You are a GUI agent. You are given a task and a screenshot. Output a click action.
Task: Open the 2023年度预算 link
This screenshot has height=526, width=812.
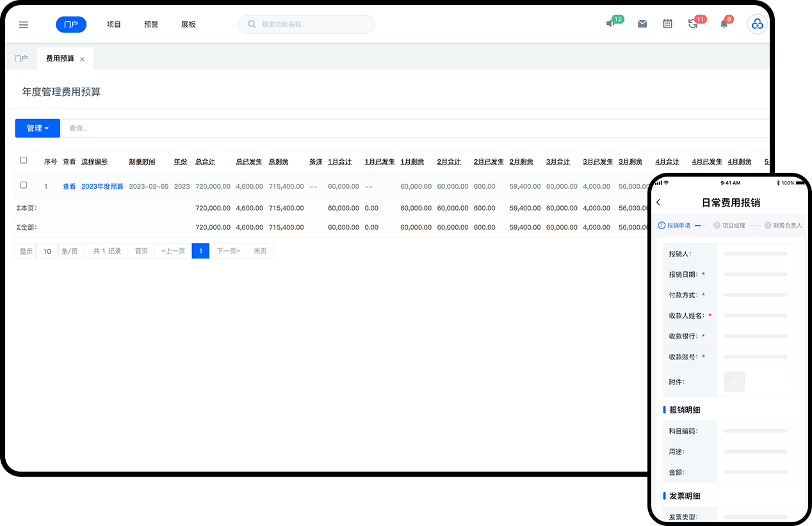point(102,186)
